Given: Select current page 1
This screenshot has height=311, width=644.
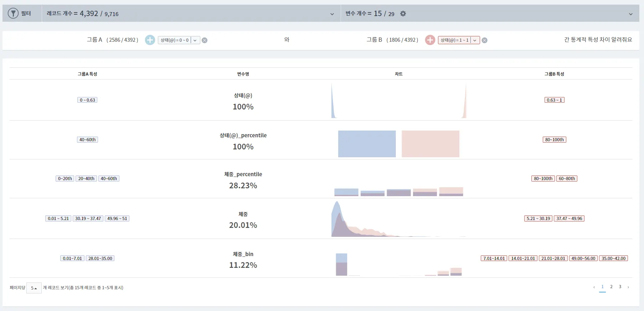Looking at the screenshot, I should click(603, 287).
